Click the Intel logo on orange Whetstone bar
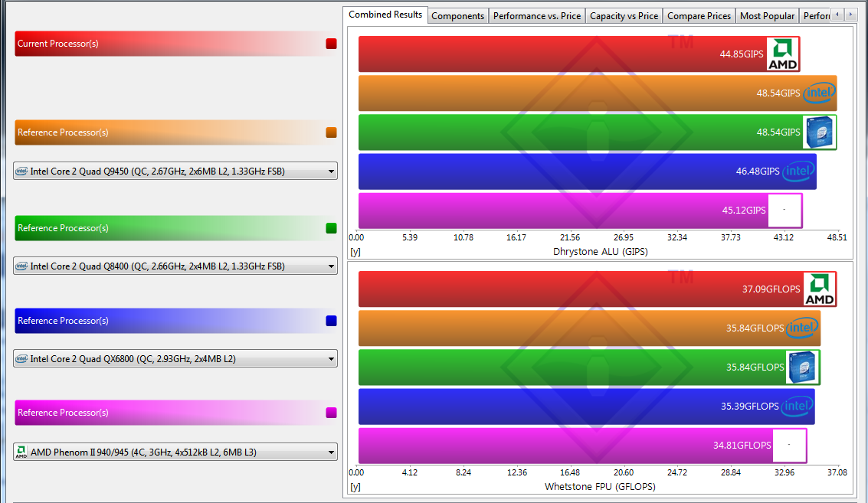This screenshot has height=503, width=868. click(x=802, y=328)
